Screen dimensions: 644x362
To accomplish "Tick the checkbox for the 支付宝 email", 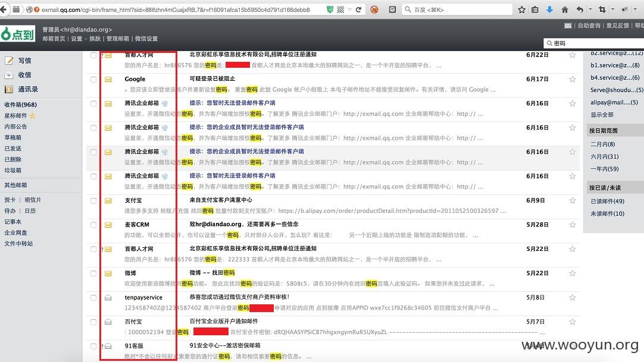I will click(93, 201).
